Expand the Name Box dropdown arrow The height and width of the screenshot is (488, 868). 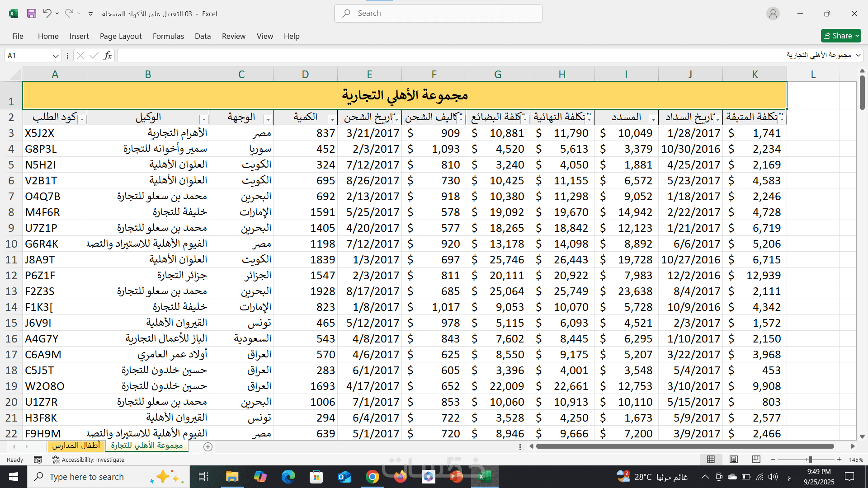[x=56, y=56]
